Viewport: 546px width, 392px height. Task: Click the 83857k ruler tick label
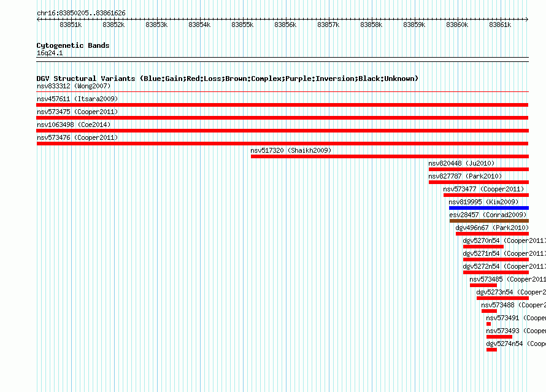[328, 25]
